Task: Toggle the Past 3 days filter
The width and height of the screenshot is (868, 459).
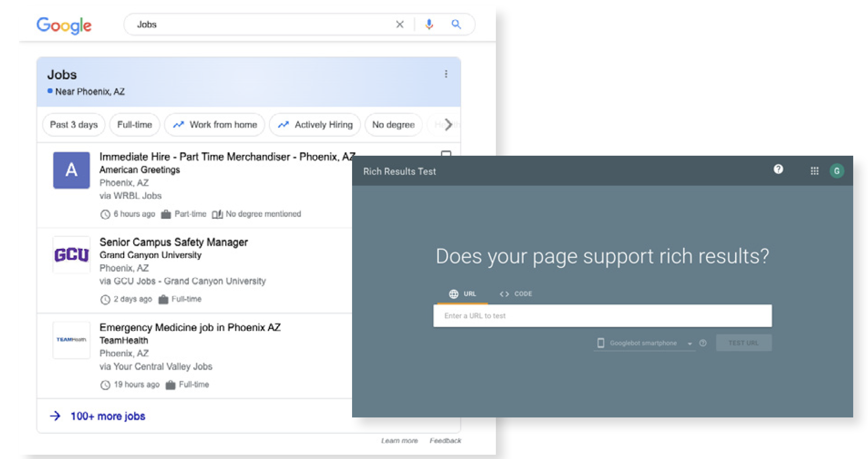Action: (74, 125)
